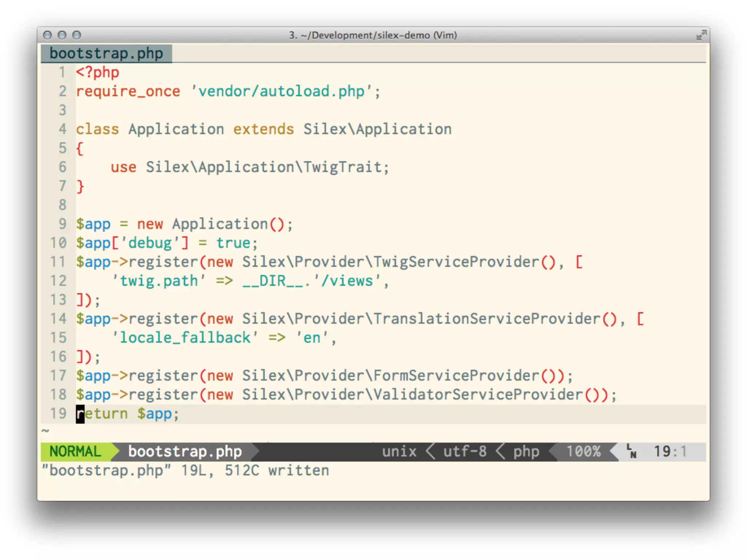Place cursor on line number 4
This screenshot has height=560, width=747.
[62, 129]
